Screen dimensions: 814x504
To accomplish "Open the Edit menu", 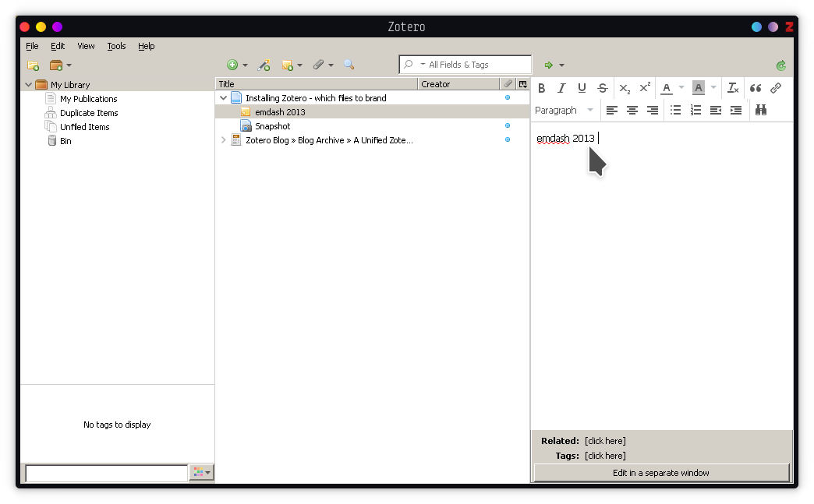I will click(x=58, y=46).
